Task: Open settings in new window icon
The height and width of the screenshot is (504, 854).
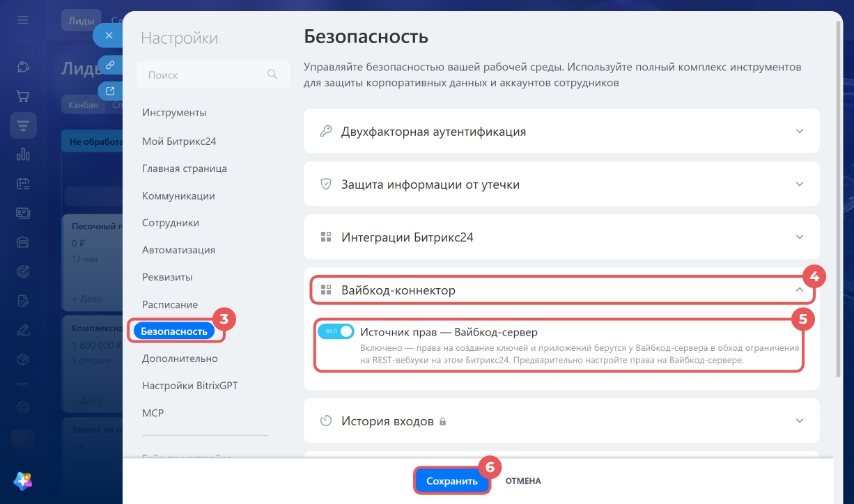Action: (110, 90)
